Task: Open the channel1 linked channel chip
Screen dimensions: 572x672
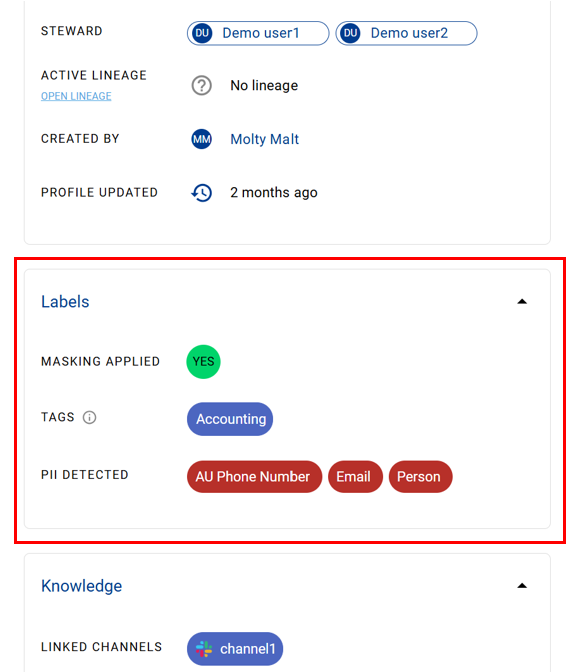Action: (235, 649)
